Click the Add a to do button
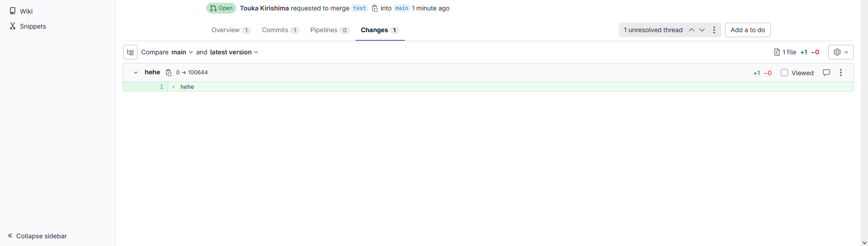The height and width of the screenshot is (246, 868). 747,30
